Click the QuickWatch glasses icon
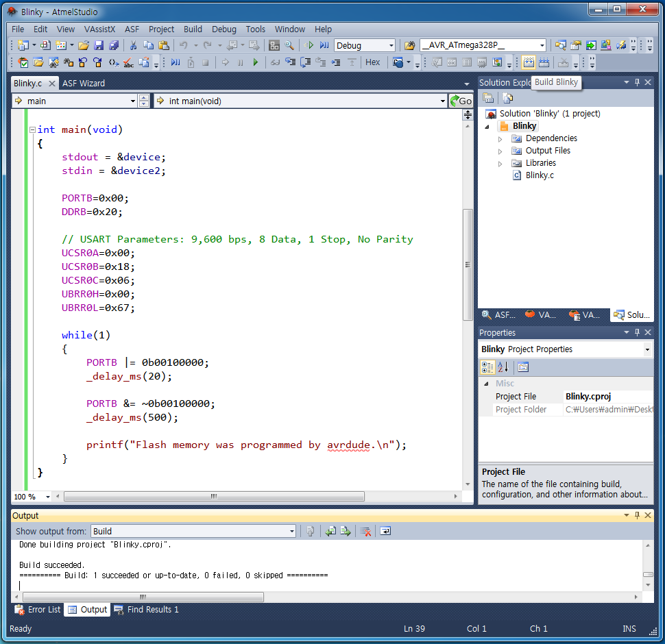The image size is (665, 644). coord(275,62)
